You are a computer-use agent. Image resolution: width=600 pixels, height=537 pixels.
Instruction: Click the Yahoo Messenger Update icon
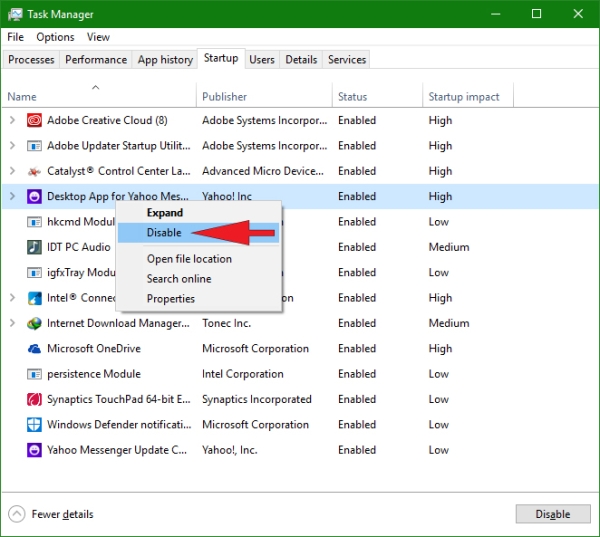34,450
